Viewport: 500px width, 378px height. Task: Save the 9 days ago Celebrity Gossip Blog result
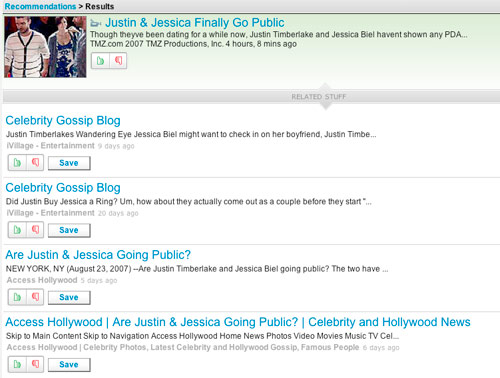[x=69, y=163]
